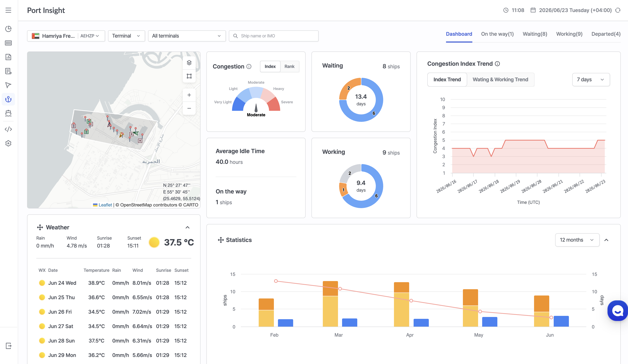This screenshot has height=364, width=628.
Task: Open the settings gear sidebar icon
Action: 8,143
